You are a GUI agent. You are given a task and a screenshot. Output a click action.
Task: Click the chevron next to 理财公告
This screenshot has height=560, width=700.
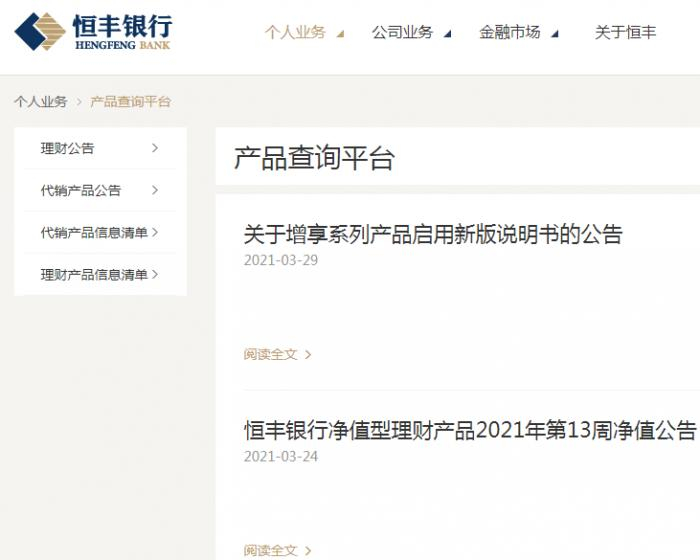point(155,148)
